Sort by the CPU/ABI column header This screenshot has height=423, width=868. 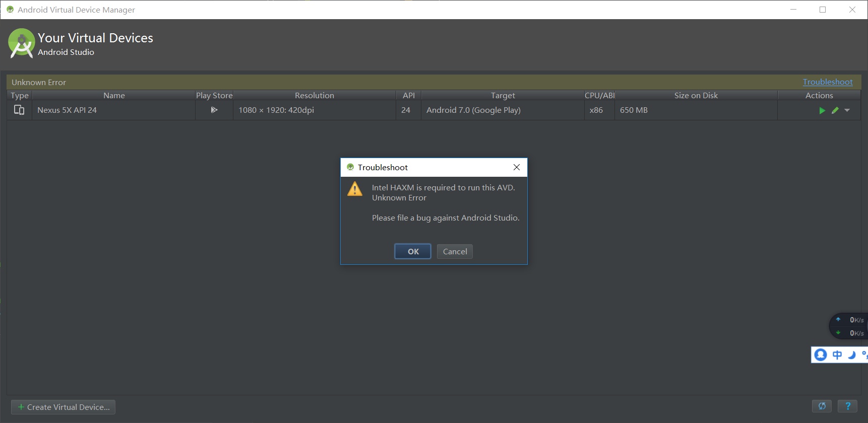599,95
